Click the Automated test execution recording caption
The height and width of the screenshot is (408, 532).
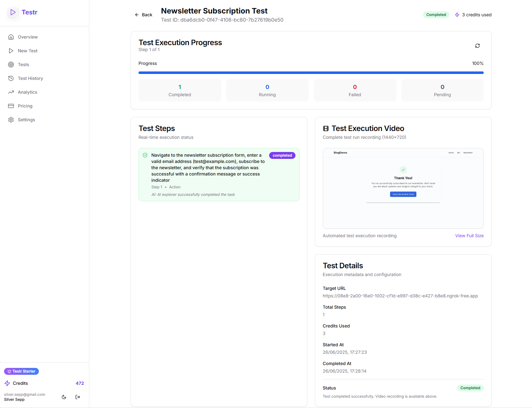[x=360, y=236]
